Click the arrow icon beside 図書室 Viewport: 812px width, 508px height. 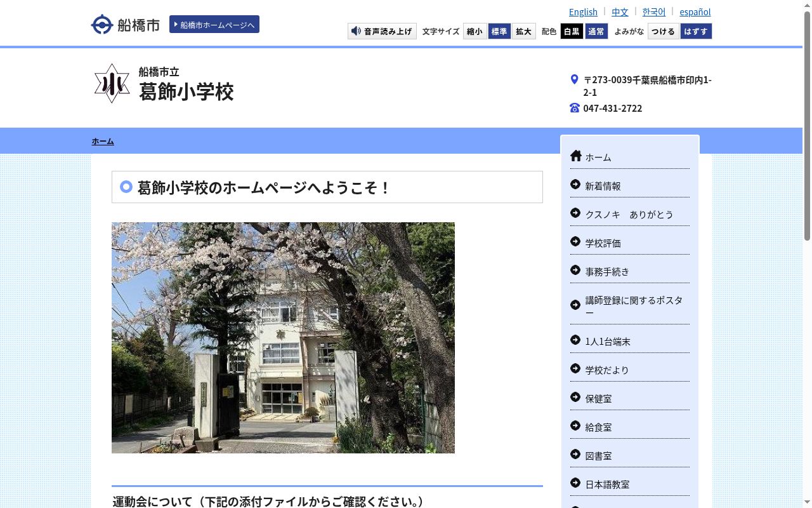tap(575, 454)
